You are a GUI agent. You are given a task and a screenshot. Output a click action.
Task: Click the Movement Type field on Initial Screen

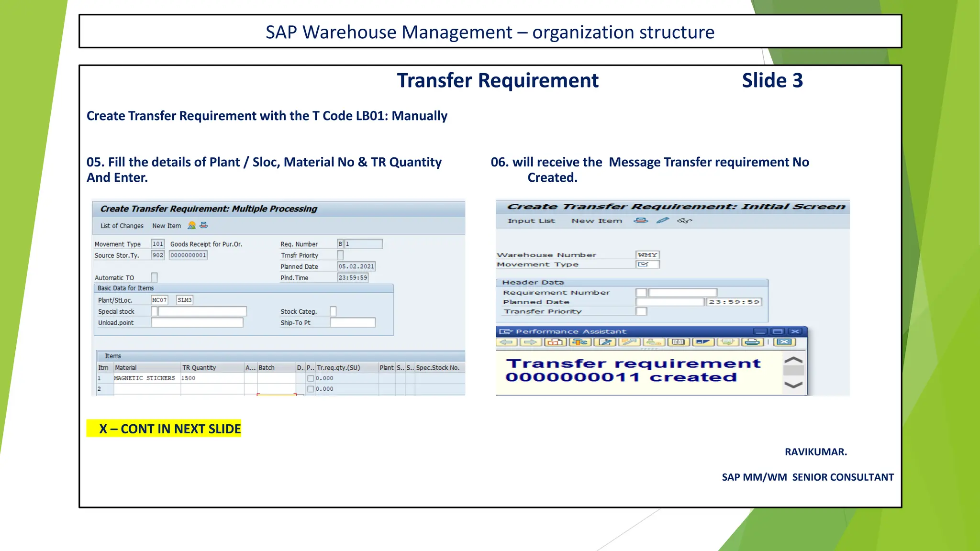(x=648, y=264)
